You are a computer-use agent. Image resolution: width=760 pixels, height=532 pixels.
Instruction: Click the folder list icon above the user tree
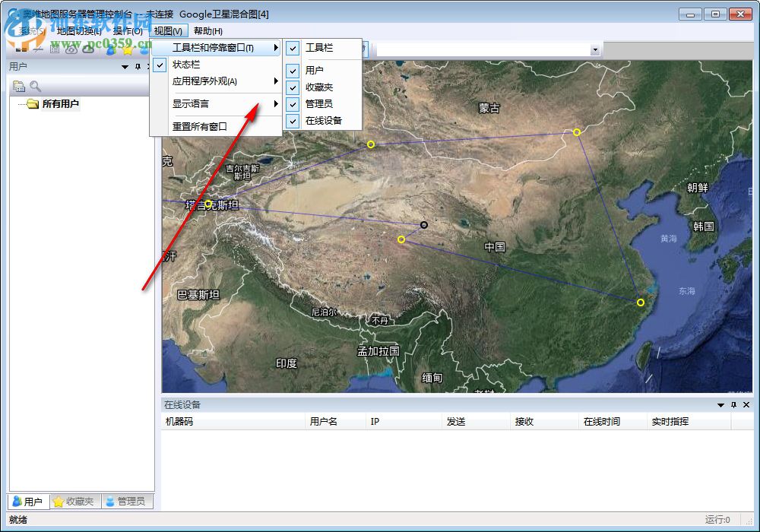[18, 86]
